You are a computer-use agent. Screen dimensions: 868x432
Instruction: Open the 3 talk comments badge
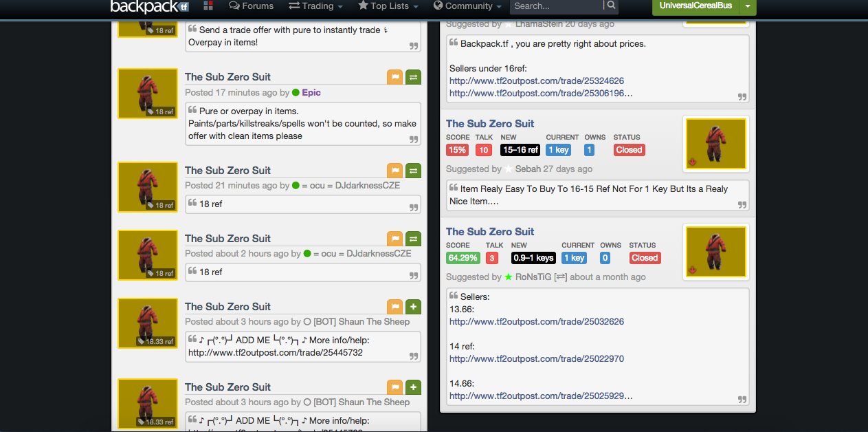[492, 258]
